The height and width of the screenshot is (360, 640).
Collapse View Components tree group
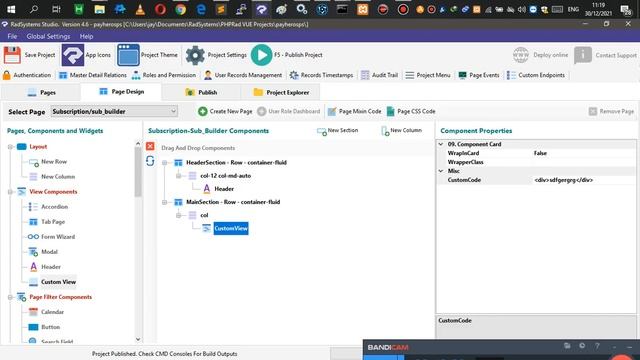click(10, 191)
